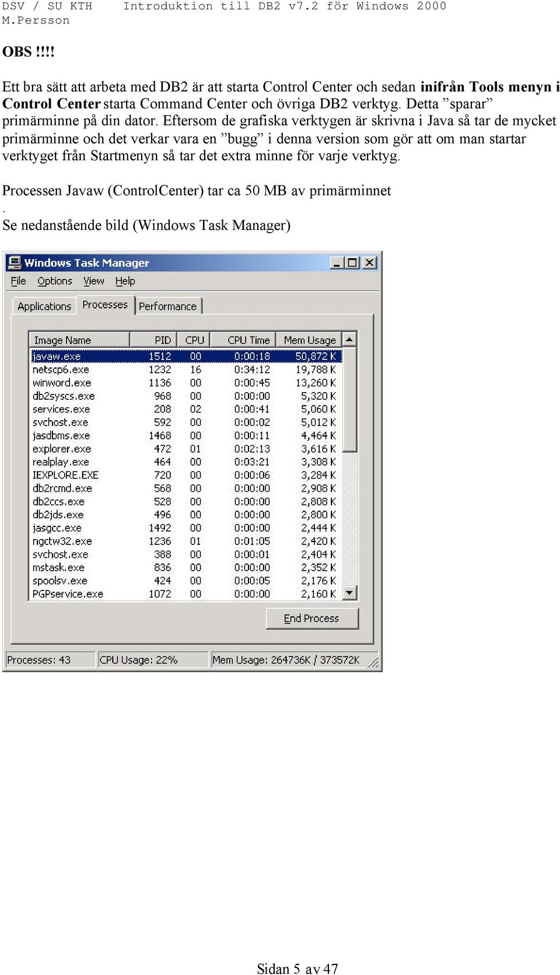Screen dimensions: 560x975
Task: Select the explorer.exe process
Action: [x=185, y=449]
